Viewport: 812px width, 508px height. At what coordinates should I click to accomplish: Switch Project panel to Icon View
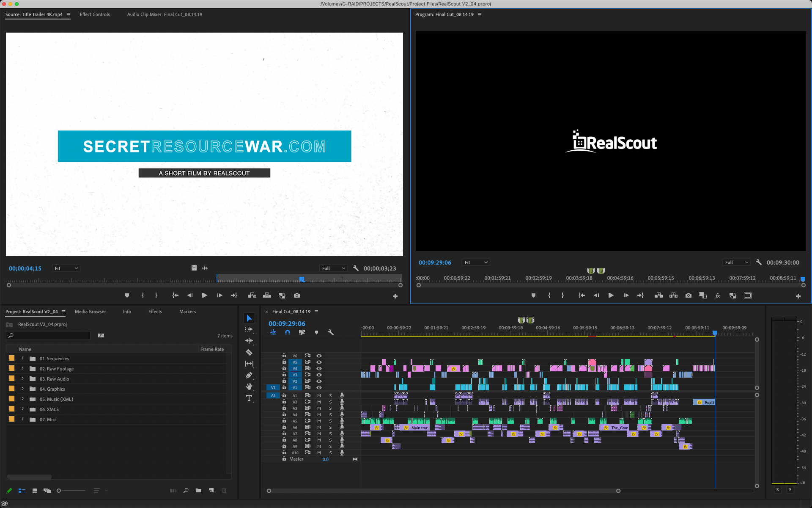pos(35,491)
